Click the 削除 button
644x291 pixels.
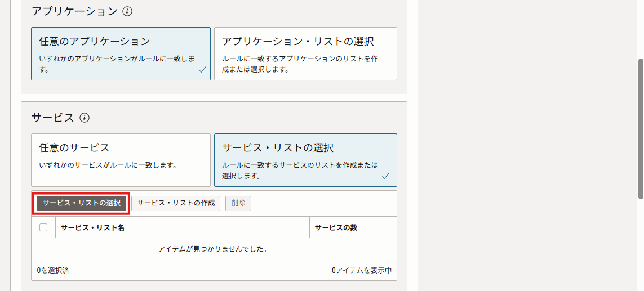[x=238, y=203]
